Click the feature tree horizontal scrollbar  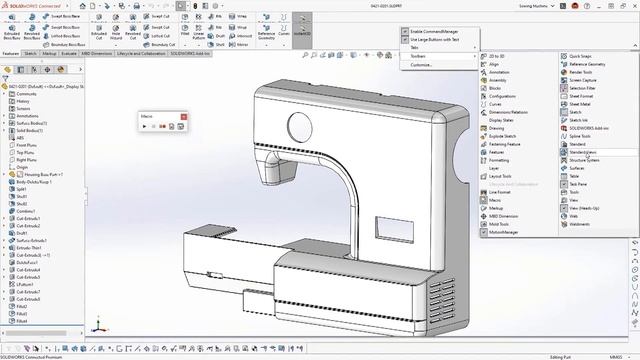(36, 333)
